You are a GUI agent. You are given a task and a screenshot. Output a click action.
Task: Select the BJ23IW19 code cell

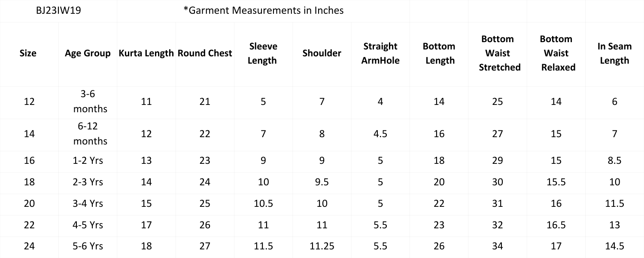pyautogui.click(x=59, y=11)
